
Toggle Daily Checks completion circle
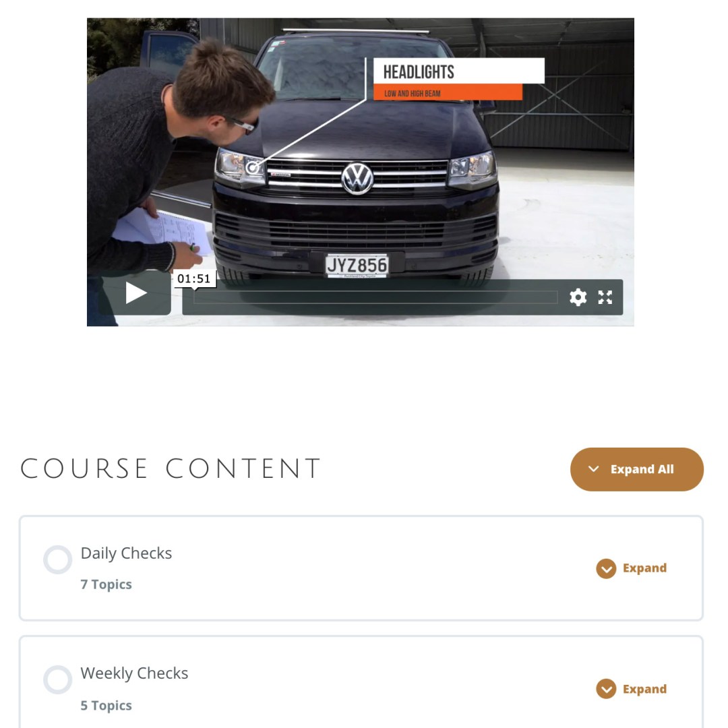pos(57,559)
